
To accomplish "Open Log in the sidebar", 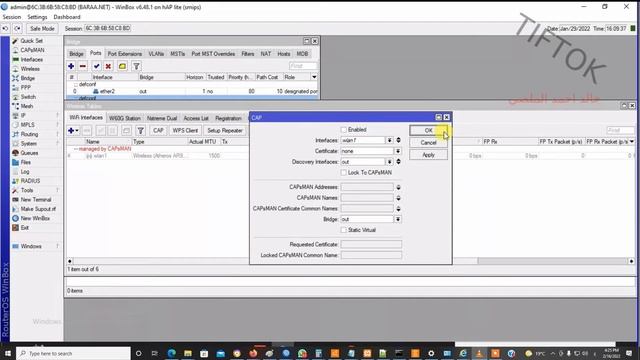I will point(24,171).
